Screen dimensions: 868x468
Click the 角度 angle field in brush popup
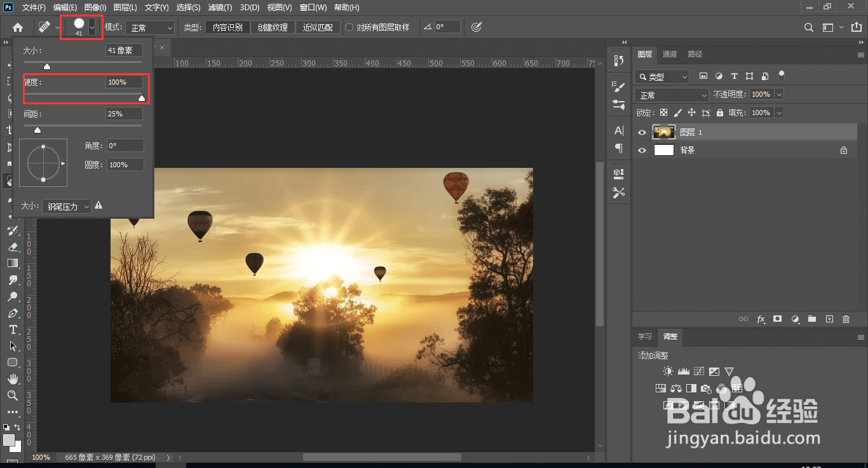[125, 146]
